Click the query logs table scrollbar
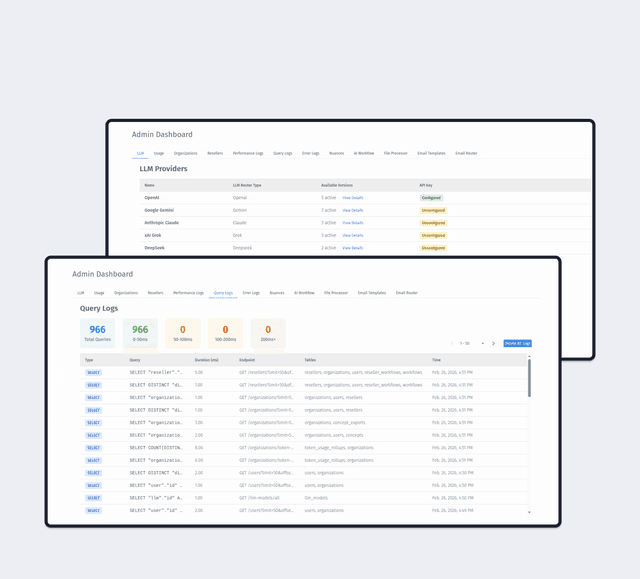 [530, 380]
